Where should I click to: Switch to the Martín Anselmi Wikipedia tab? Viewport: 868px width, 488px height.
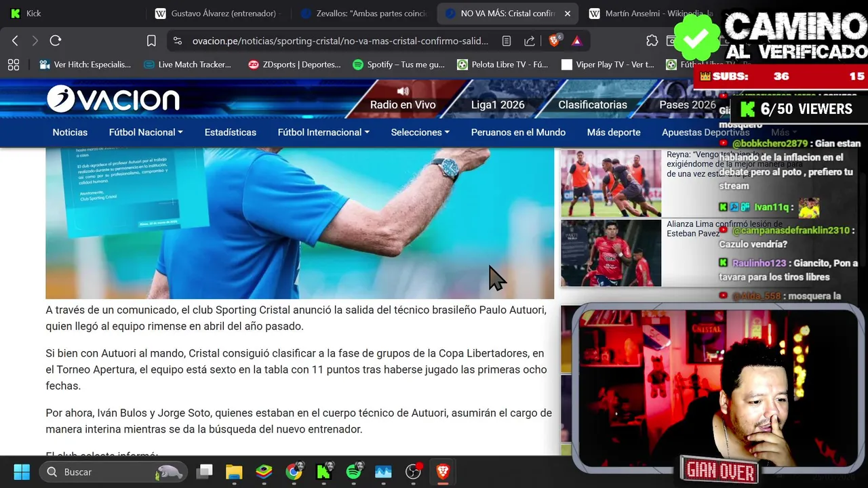(651, 13)
